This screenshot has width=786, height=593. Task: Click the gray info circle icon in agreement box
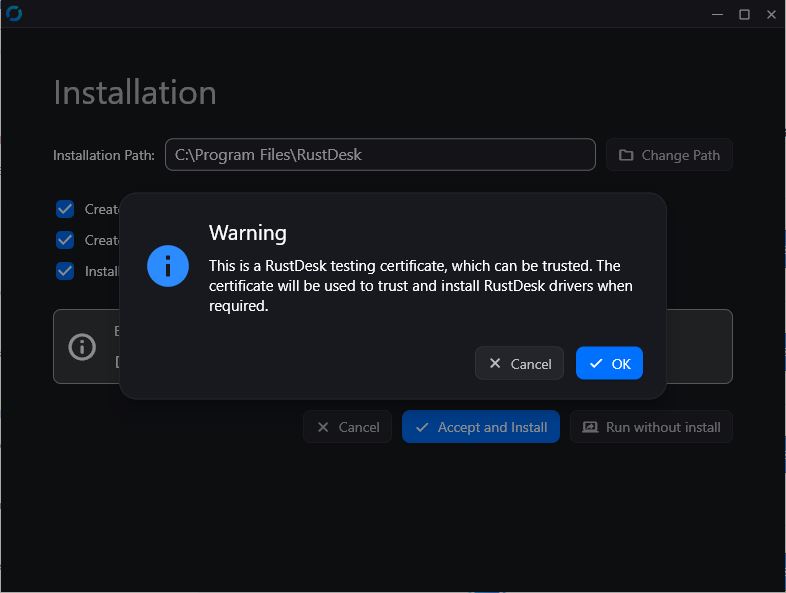tap(82, 347)
